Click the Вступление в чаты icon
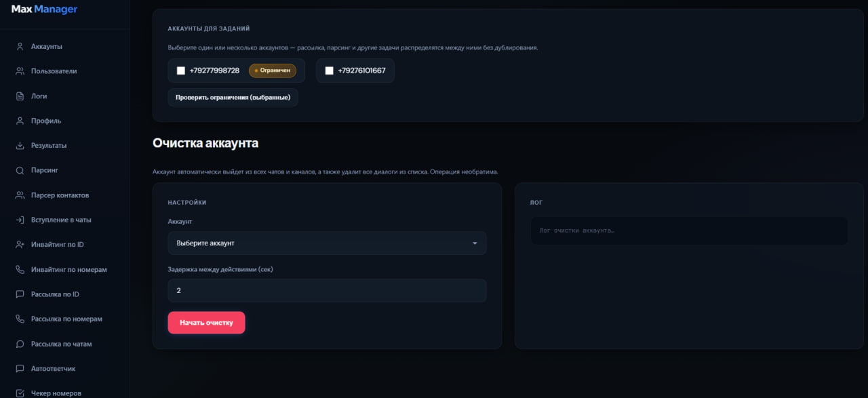This screenshot has height=398, width=868. 20,220
